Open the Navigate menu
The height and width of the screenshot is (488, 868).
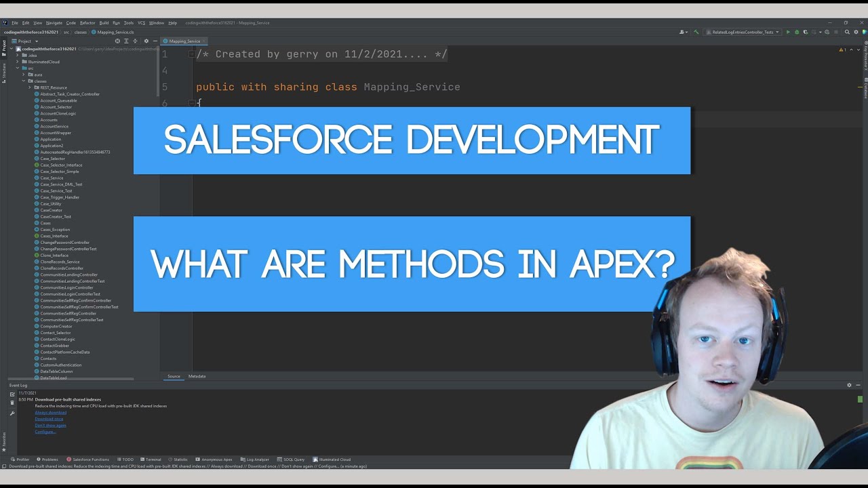coord(54,23)
